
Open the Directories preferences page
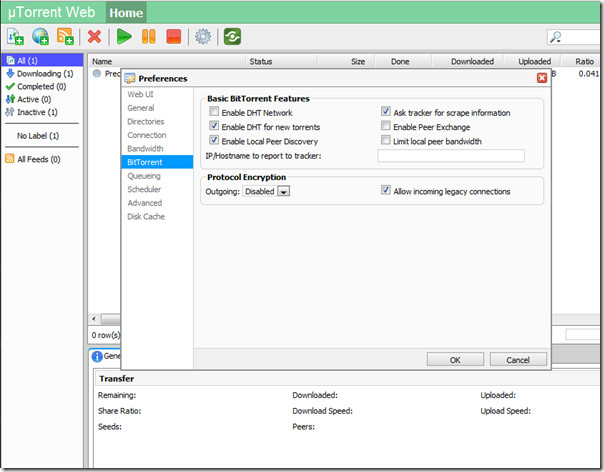(x=146, y=121)
